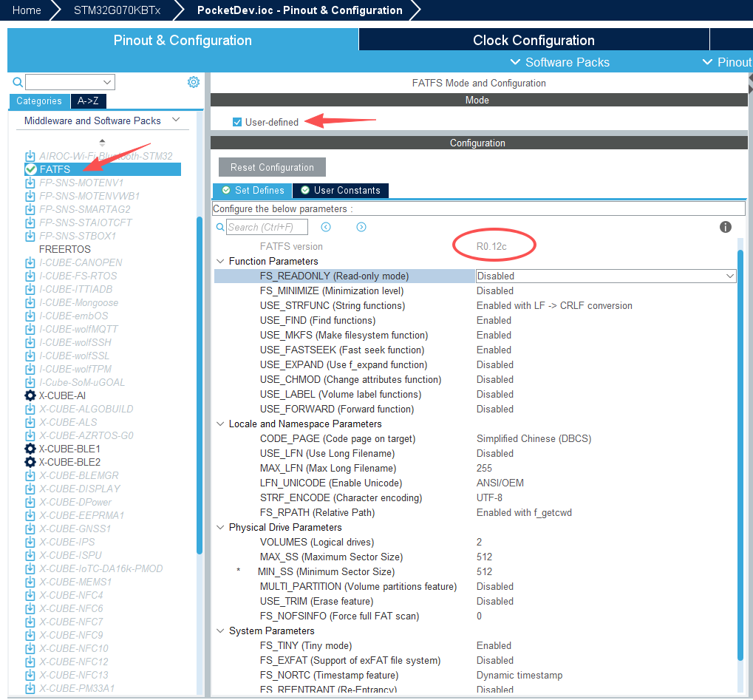The height and width of the screenshot is (700, 753).
Task: Expand the Pinout menu
Action: pyautogui.click(x=727, y=62)
